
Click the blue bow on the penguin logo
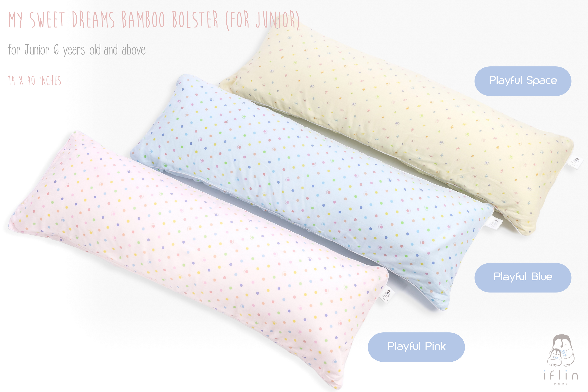tap(563, 353)
